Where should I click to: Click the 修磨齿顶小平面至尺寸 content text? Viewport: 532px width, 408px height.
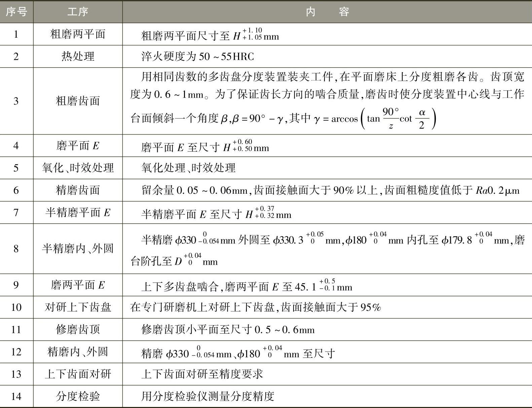pos(228,330)
